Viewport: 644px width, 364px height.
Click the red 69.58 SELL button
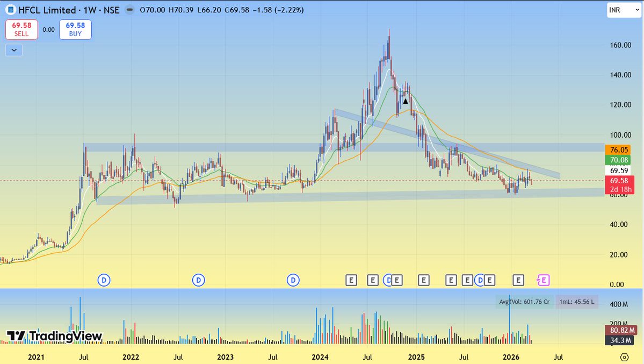(21, 30)
